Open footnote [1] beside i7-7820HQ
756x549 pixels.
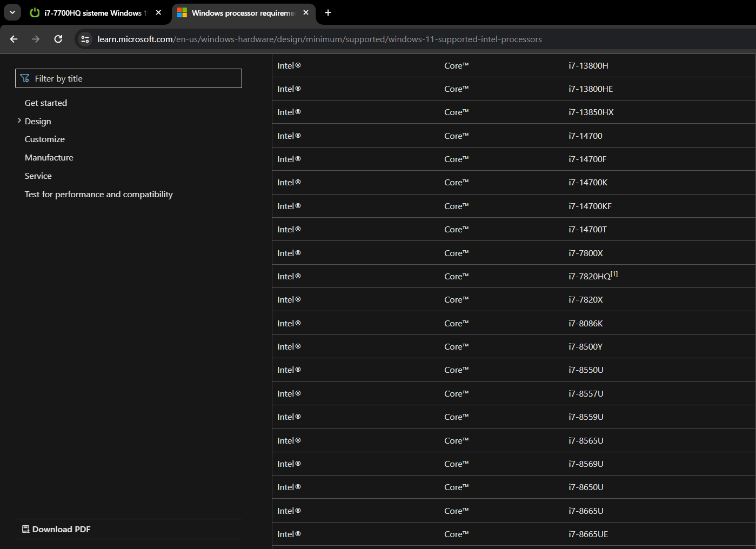[614, 274]
